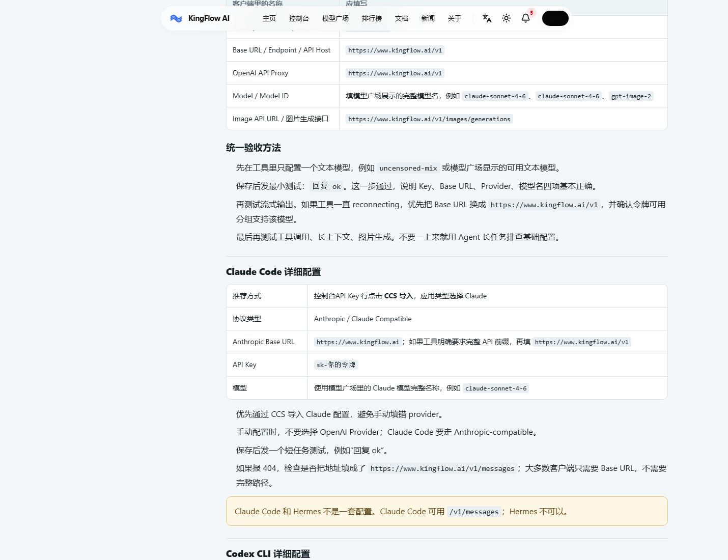Screen dimensions: 728x560
Task: Click claude-sonnet-4-6 code in the 模型 row
Action: [496, 388]
